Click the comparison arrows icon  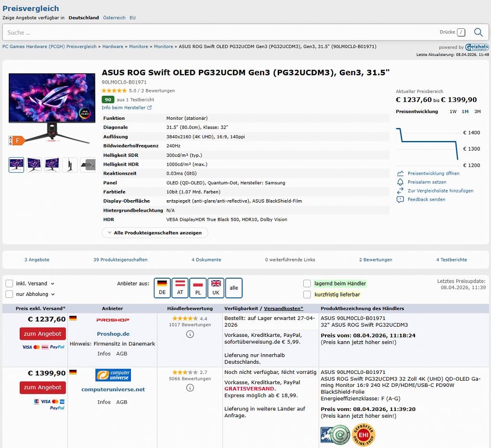[x=400, y=191]
